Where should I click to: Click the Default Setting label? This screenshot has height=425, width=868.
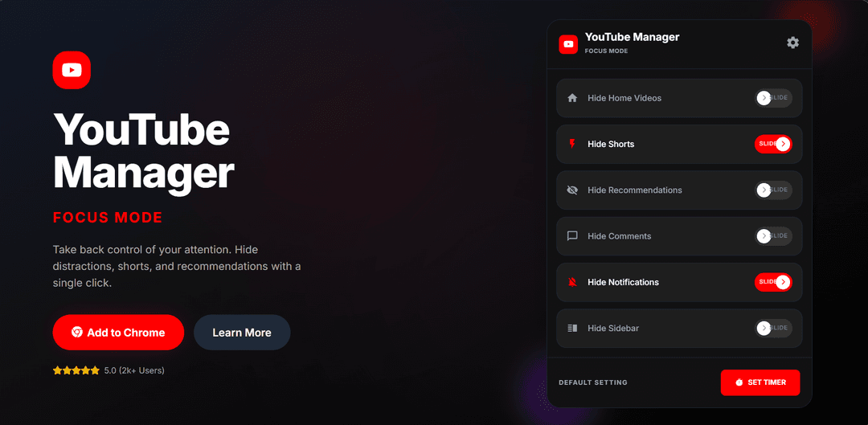pyautogui.click(x=592, y=382)
